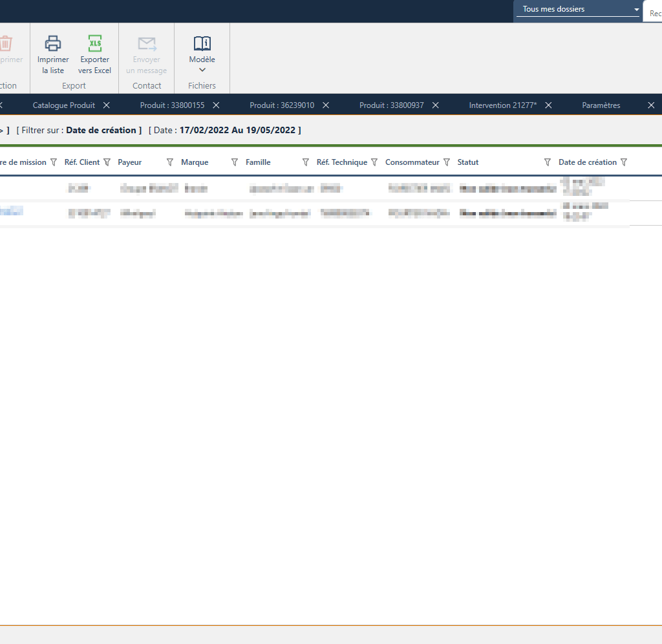Screen dimensions: 662x644
Task: Export the list with Exporter vers Excel
Action: pyautogui.click(x=95, y=44)
